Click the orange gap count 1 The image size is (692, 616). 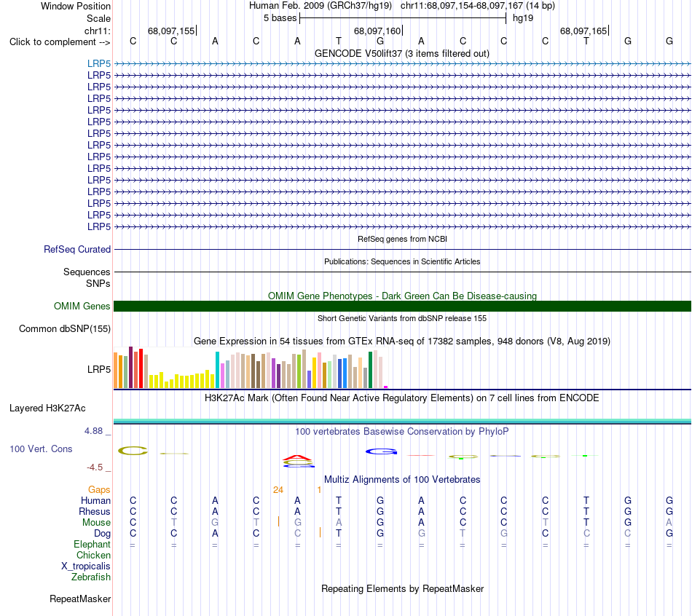(x=319, y=489)
